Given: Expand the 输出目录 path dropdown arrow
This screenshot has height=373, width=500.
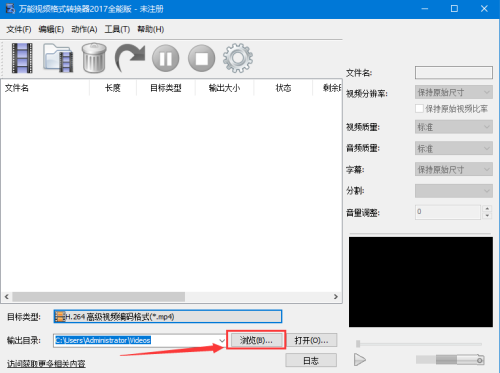Looking at the screenshot, I should [222, 340].
